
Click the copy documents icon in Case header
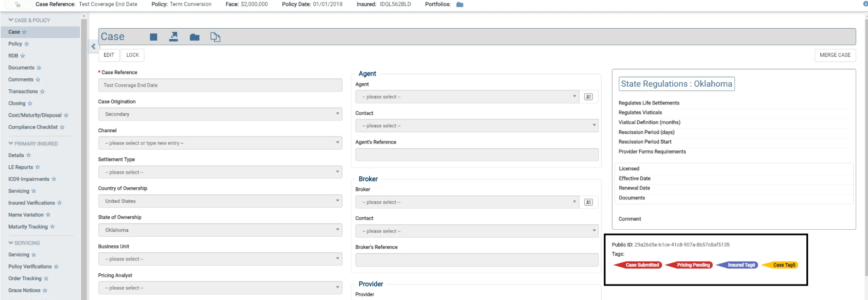215,37
